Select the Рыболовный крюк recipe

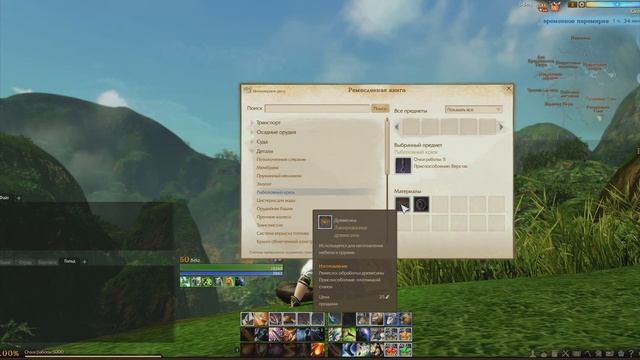[276, 192]
